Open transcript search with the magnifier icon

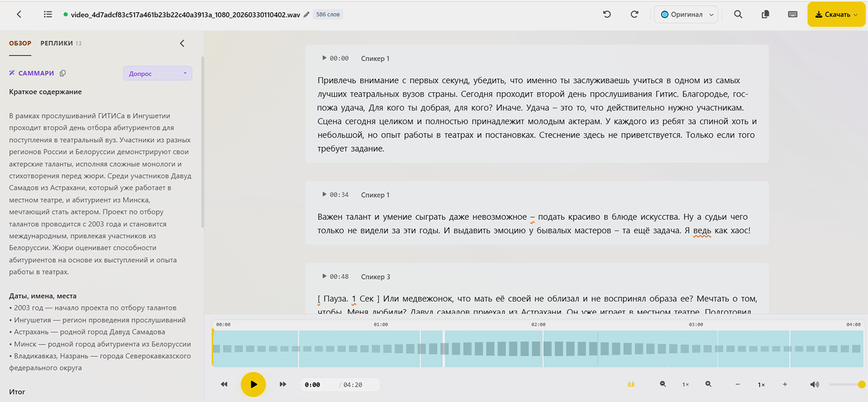[738, 15]
